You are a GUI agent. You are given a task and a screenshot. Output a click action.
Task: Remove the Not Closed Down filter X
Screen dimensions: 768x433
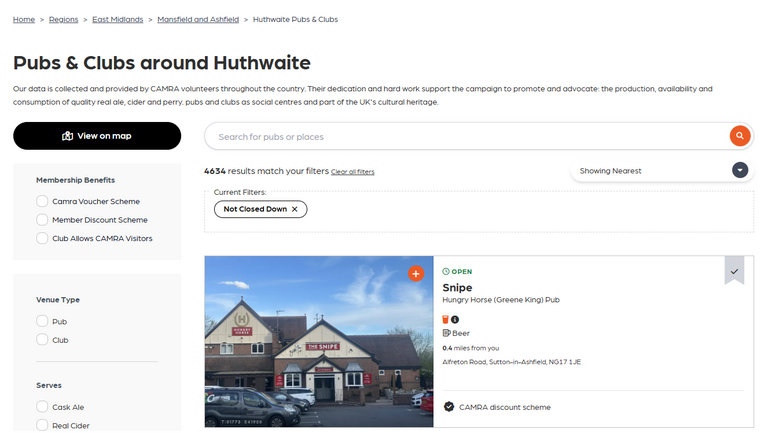pyautogui.click(x=294, y=209)
